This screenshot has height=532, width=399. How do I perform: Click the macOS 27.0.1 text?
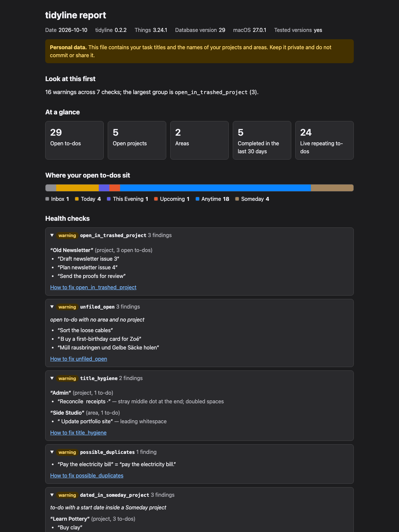(250, 30)
